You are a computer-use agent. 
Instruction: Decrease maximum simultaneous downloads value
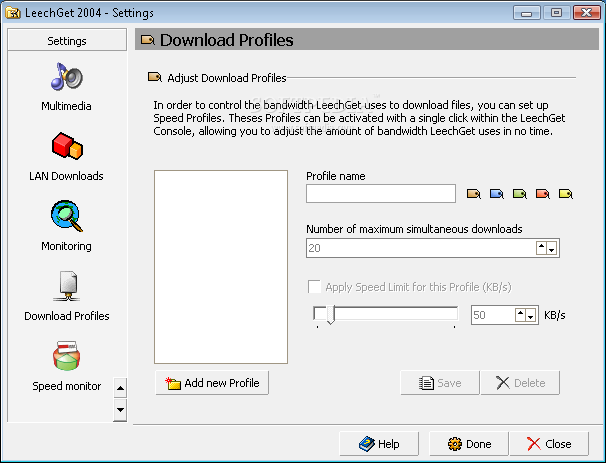552,248
